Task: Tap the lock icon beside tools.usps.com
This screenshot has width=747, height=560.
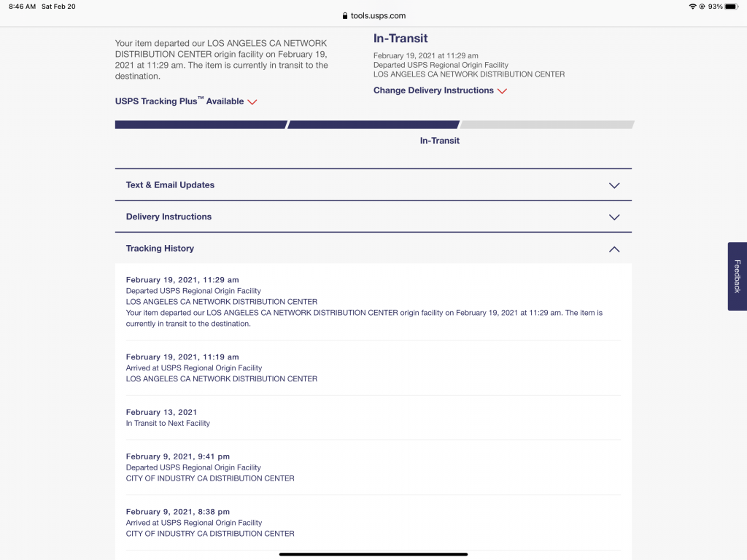Action: click(x=344, y=15)
